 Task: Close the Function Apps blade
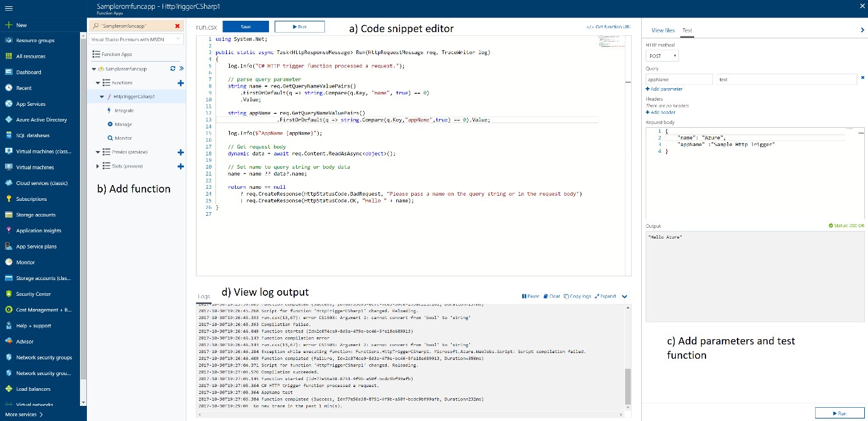(x=861, y=6)
